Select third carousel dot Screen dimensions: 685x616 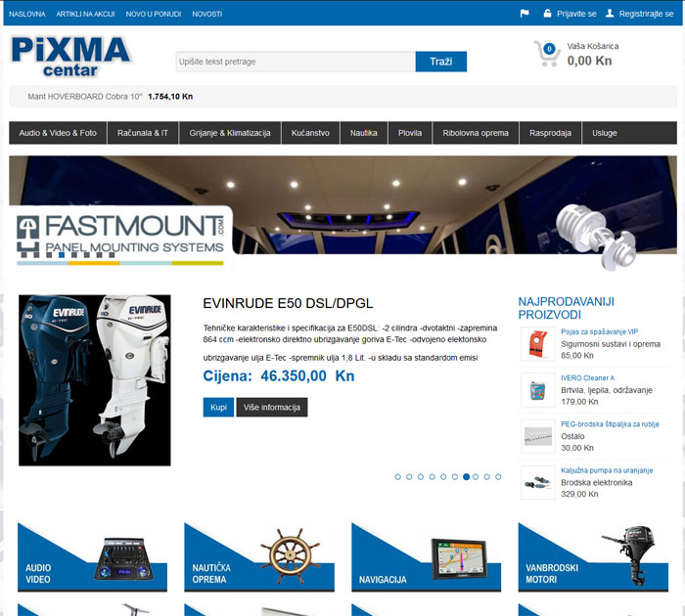click(420, 477)
